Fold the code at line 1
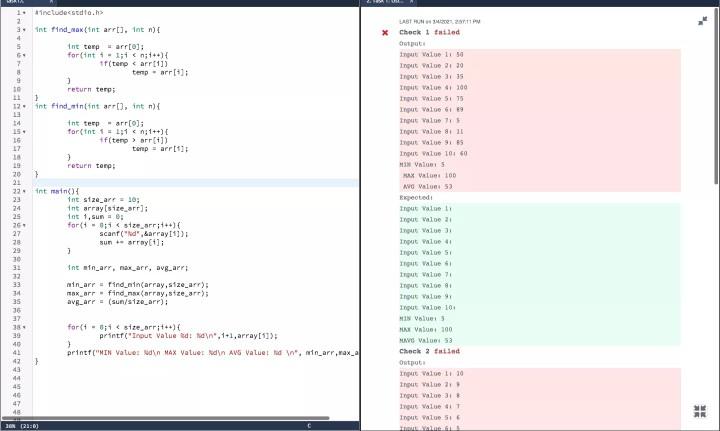The image size is (720, 431). coord(24,13)
